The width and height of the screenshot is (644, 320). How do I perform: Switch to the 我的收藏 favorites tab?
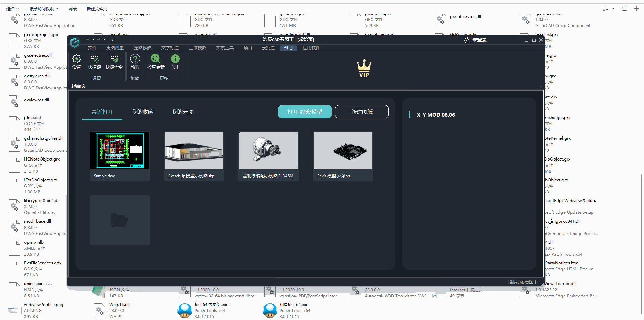point(143,112)
